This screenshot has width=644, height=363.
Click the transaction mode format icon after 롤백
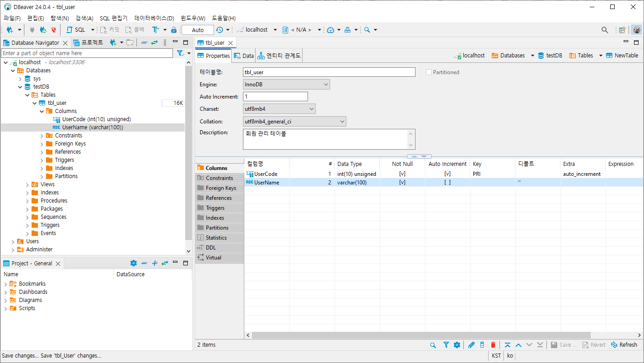click(x=155, y=30)
